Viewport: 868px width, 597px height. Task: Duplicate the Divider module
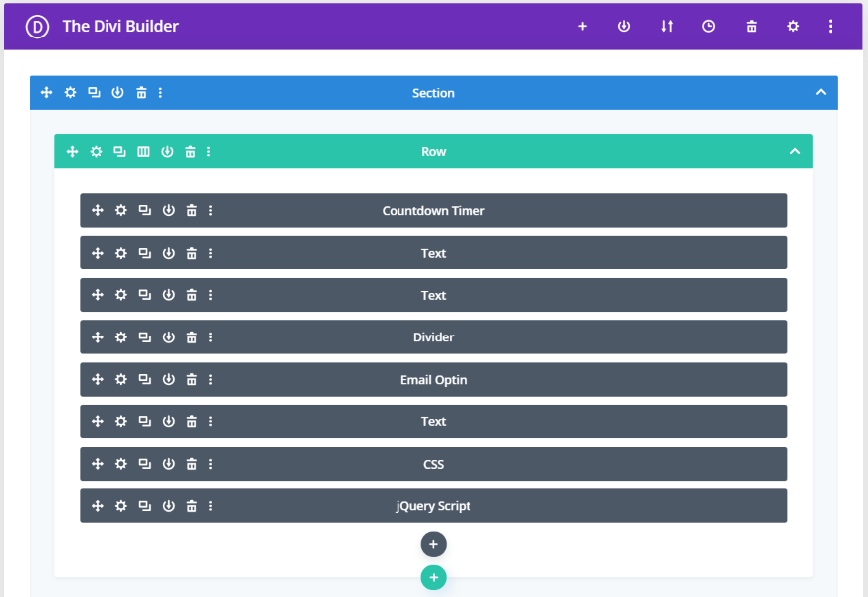click(144, 337)
